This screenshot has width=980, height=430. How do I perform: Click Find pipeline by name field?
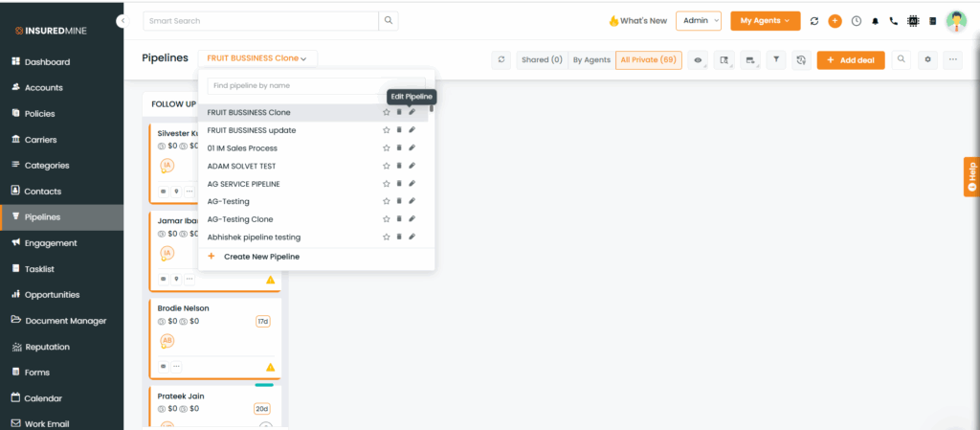pyautogui.click(x=316, y=85)
